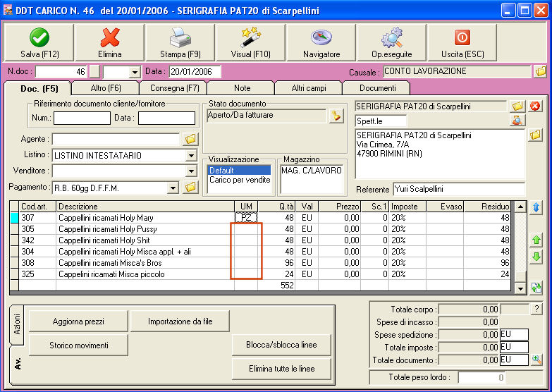This screenshot has width=552, height=392.
Task: Select row with article code 342
Action: (x=261, y=240)
